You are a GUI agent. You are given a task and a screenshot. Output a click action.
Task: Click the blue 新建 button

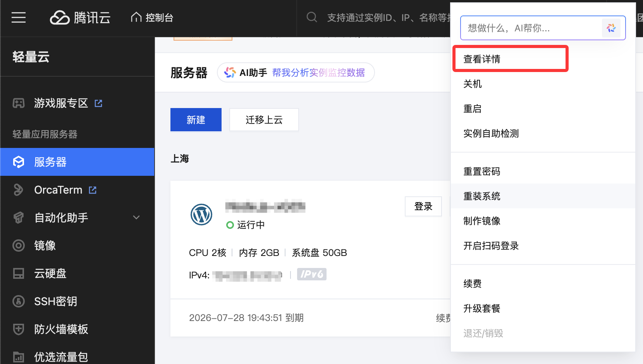tap(196, 120)
